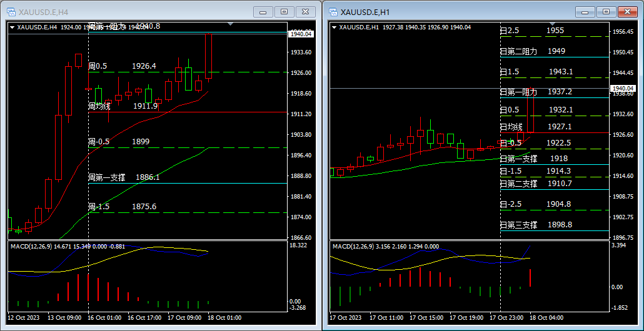644x331 pixels.
Task: Click the 1933.60 price scale value in H4
Action: point(301,52)
